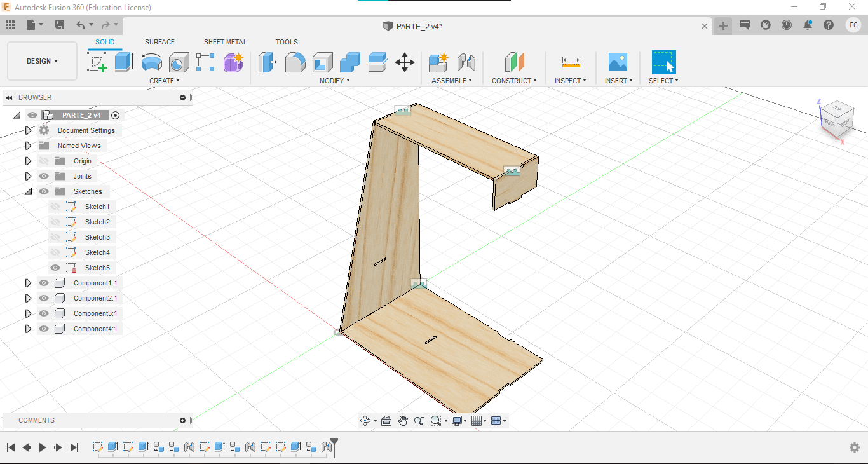Viewport: 868px width, 464px height.
Task: Click the Joint tool icon
Action: tap(466, 62)
